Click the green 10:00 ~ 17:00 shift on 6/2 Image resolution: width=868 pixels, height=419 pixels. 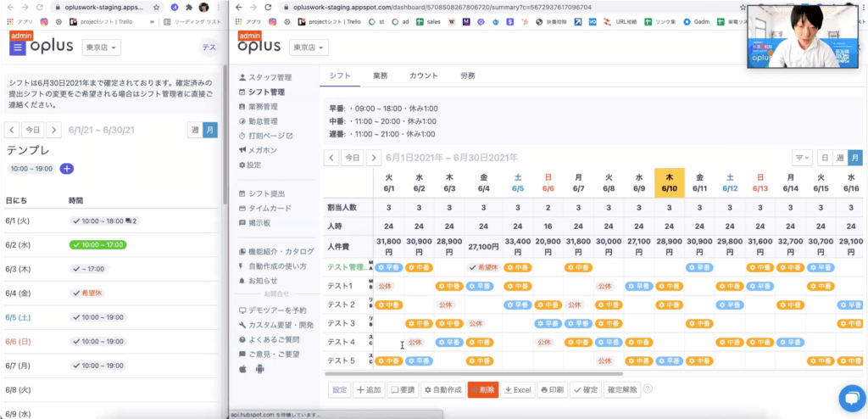point(98,245)
